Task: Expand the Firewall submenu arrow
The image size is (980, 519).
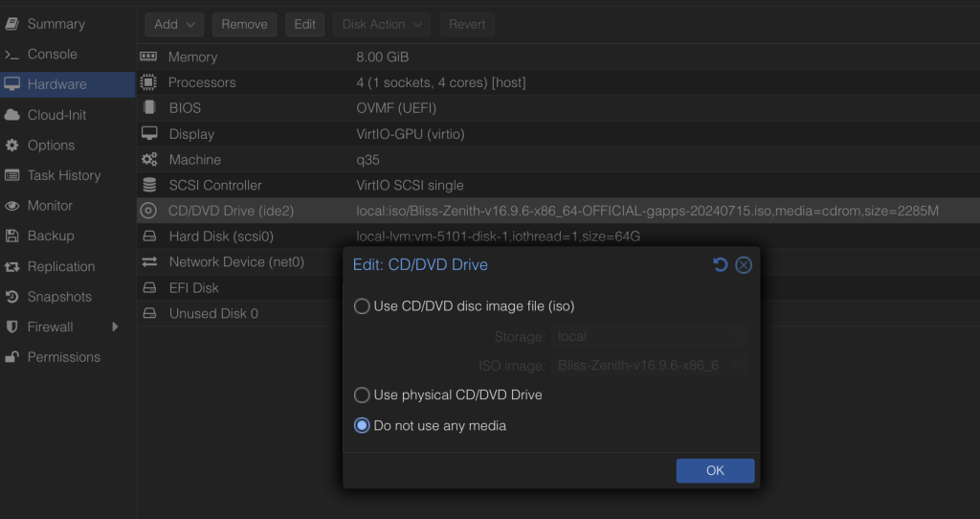Action: coord(115,327)
